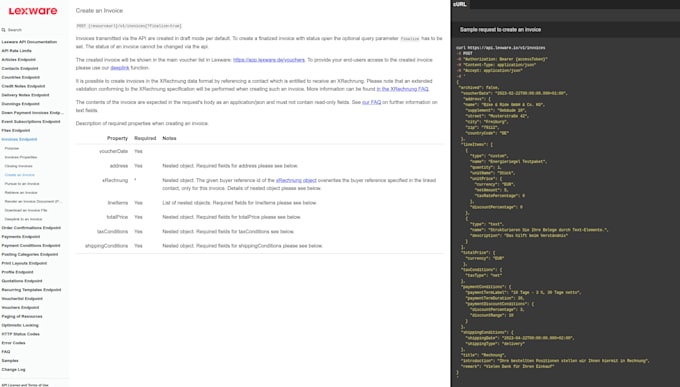Click the shippingConditions property cell
The width and height of the screenshot is (680, 387).
pos(107,246)
